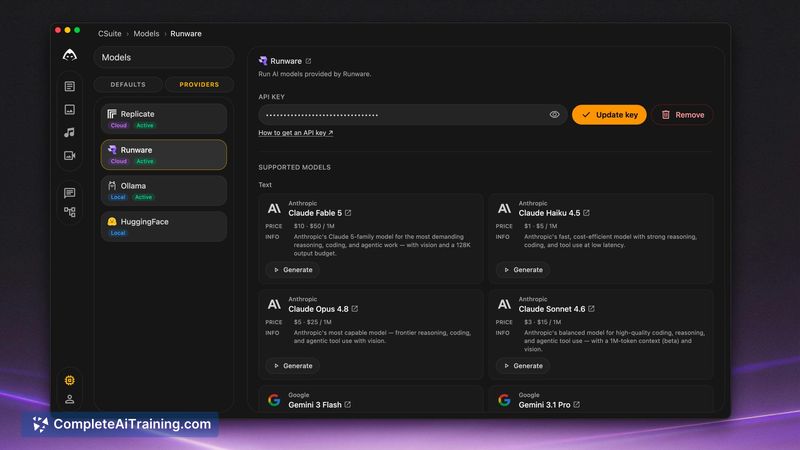Open the workflow nodes sidebar icon

click(x=70, y=212)
